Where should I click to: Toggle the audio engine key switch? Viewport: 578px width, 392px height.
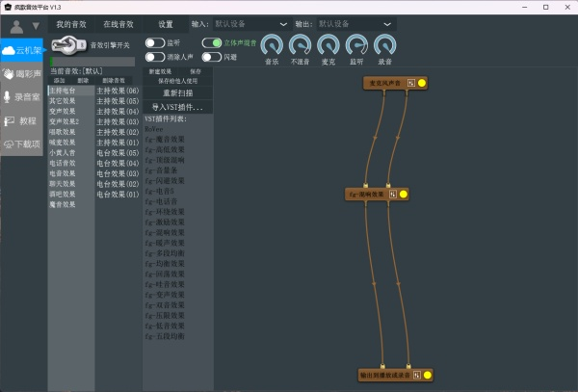[68, 44]
